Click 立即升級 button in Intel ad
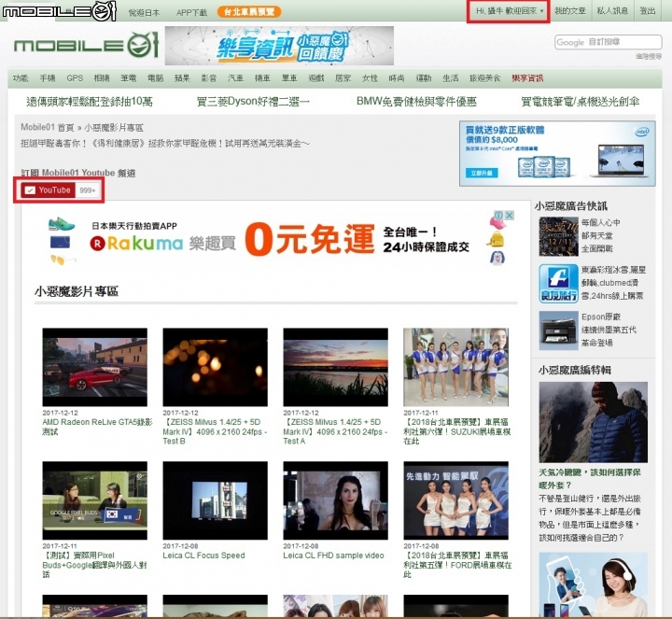Viewport: 672px width, 619px height. pyautogui.click(x=482, y=173)
